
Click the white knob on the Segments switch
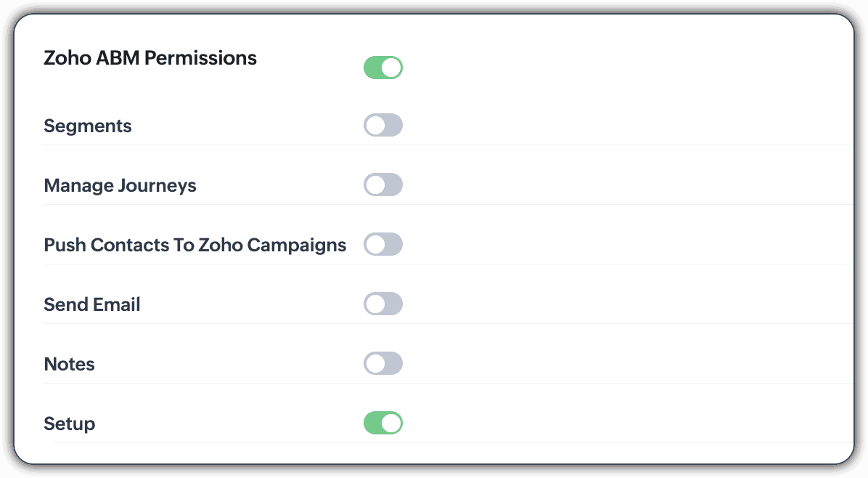[x=375, y=126]
